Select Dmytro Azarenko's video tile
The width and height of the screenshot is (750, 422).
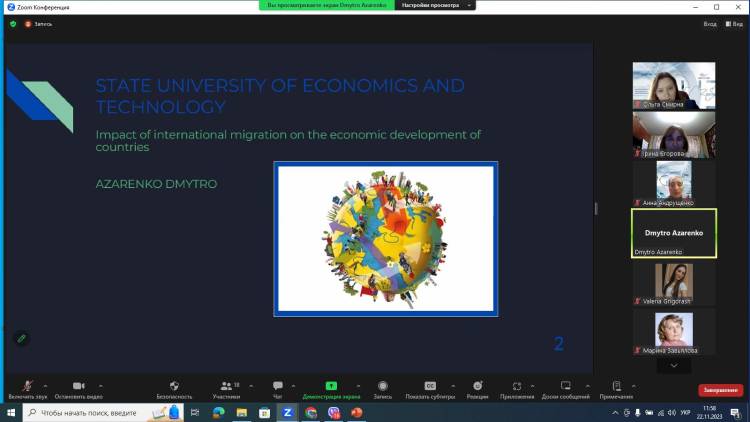tap(673, 233)
